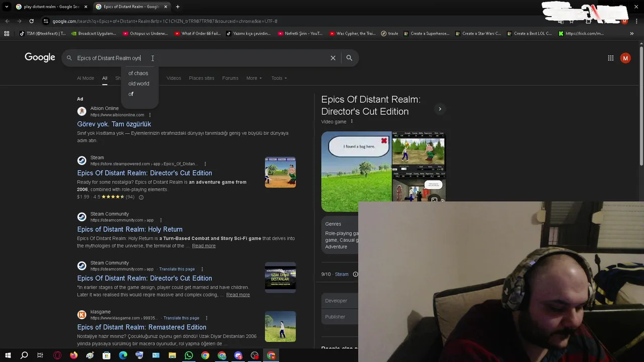Click 'Translate this page' for klasgame

(181, 318)
